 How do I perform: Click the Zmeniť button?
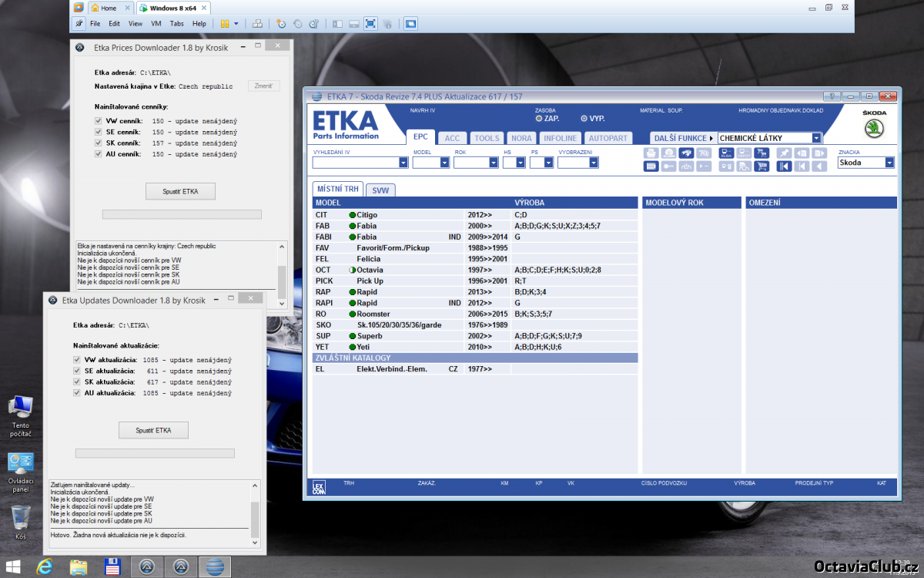(263, 86)
